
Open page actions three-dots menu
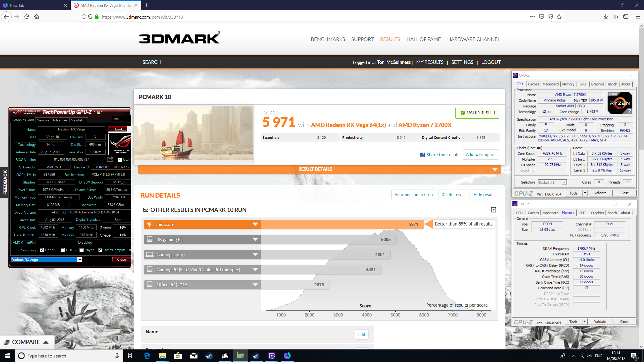533,17
